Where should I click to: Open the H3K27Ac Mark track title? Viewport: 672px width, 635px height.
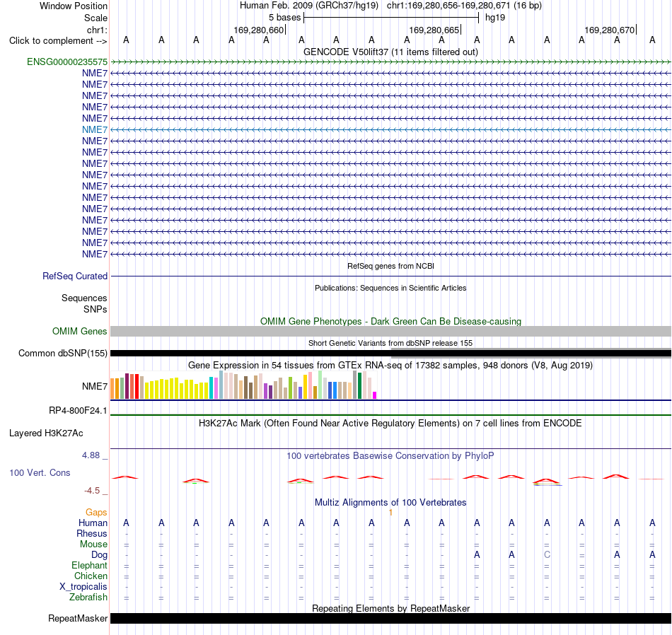point(390,424)
